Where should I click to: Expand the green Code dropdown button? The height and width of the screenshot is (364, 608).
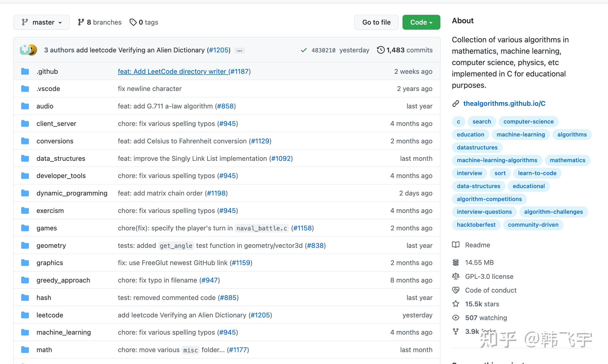click(x=421, y=22)
